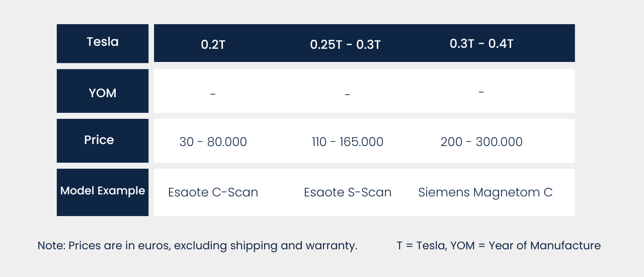Select the 0.25T - 0.3T column heading
This screenshot has height=277, width=644.
pos(345,44)
